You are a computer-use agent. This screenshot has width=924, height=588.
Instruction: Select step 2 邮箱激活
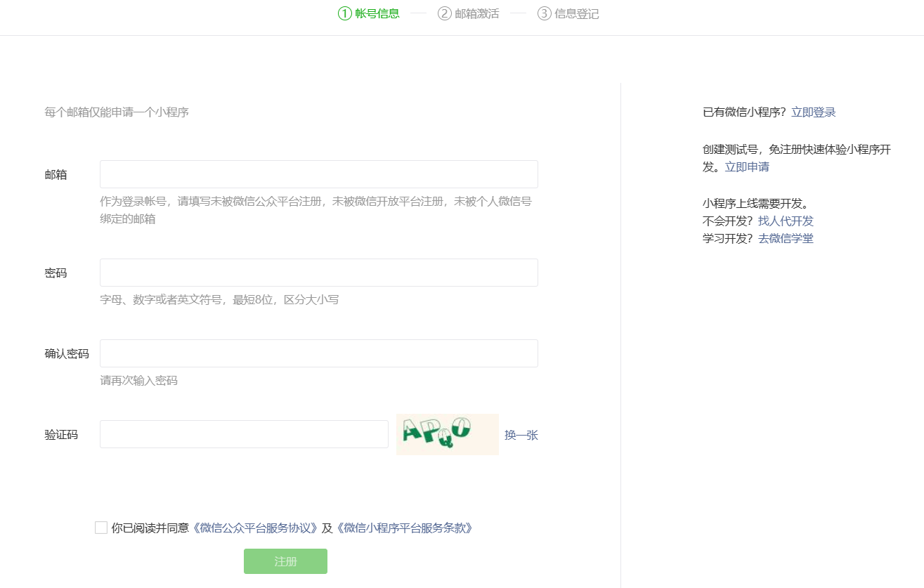(469, 13)
